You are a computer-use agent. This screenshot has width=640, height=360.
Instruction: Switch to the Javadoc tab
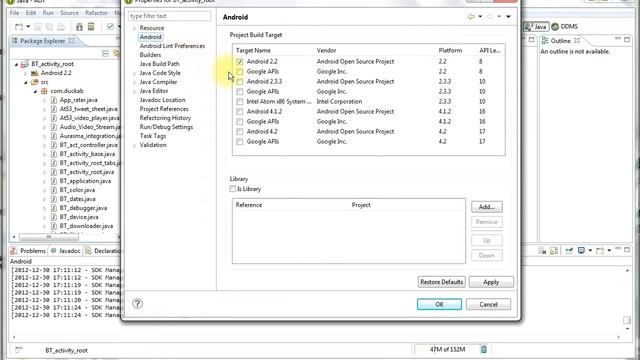coord(65,251)
